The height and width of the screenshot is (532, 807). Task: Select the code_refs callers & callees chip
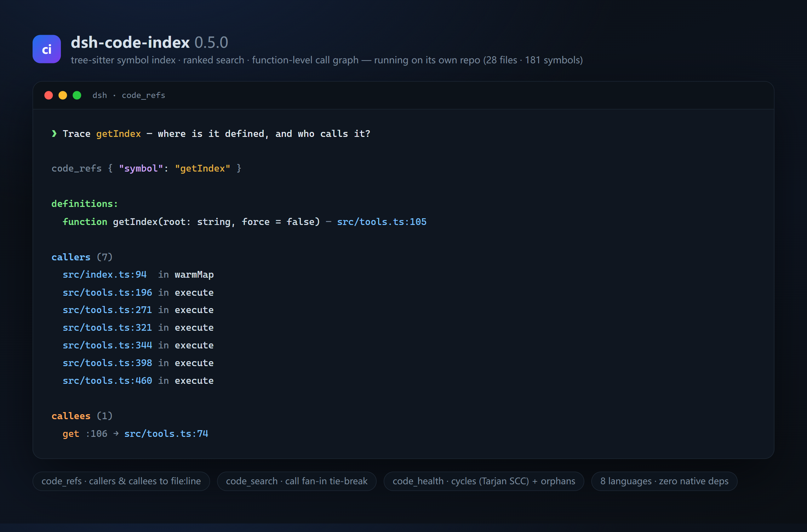tap(121, 481)
